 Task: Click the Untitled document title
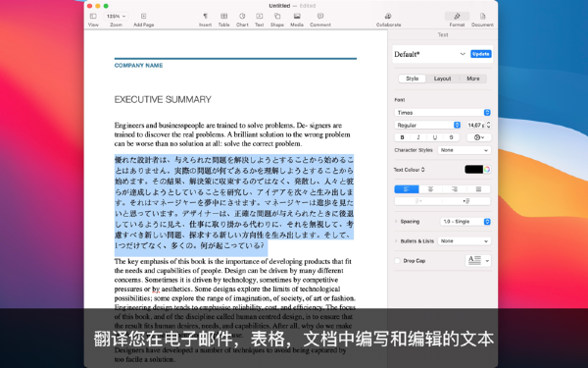[x=279, y=6]
